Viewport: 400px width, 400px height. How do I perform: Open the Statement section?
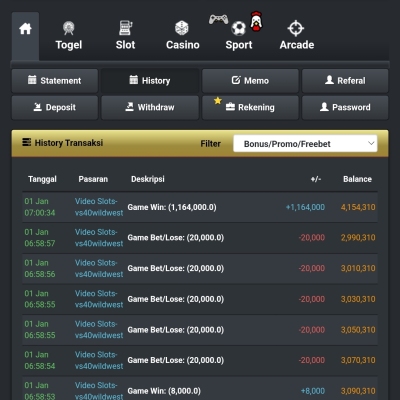tap(55, 81)
